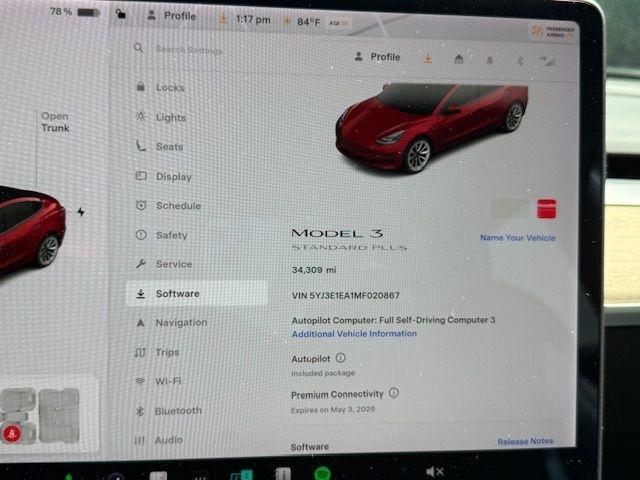The height and width of the screenshot is (480, 640).
Task: Tap the LTE signal strength icon
Action: (547, 61)
